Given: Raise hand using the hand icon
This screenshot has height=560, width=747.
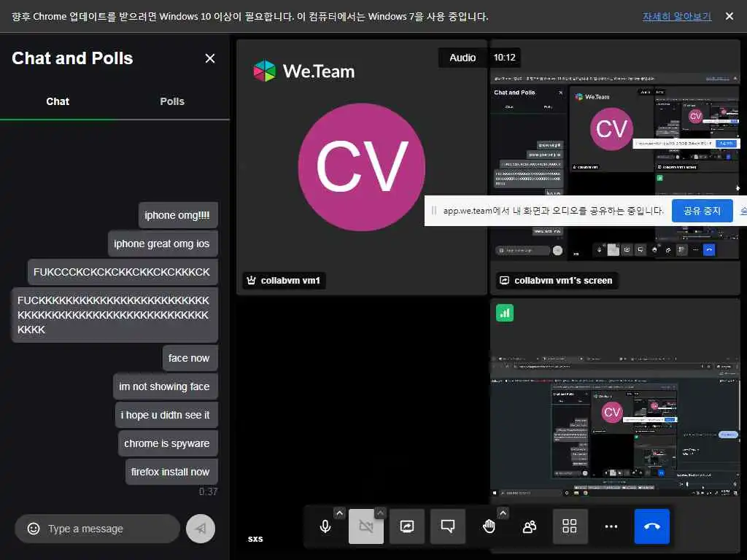Looking at the screenshot, I should coord(489,526).
